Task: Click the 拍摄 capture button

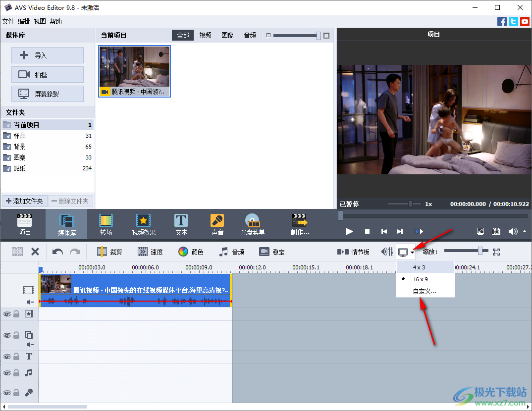Action: click(x=48, y=74)
